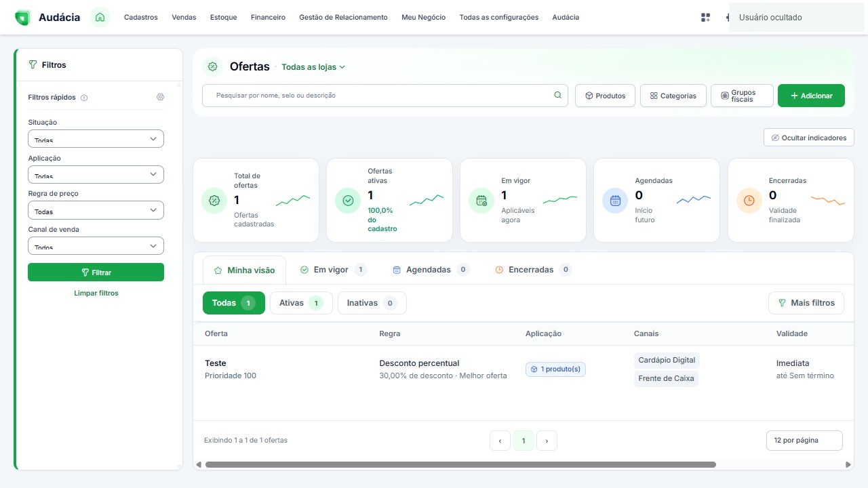Click the Total de ofertas card icon
The image size is (868, 488).
coord(214,201)
